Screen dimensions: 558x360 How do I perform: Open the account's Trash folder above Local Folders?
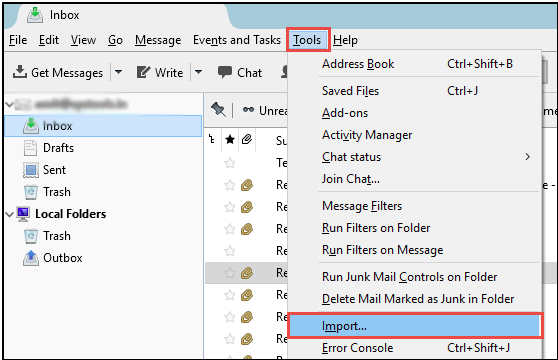[57, 192]
